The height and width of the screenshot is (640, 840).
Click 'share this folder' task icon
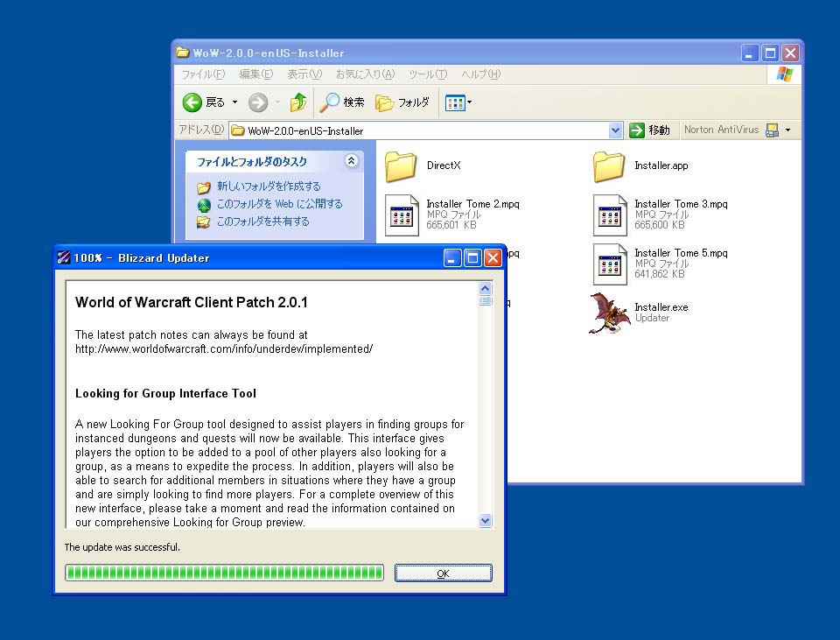(204, 222)
